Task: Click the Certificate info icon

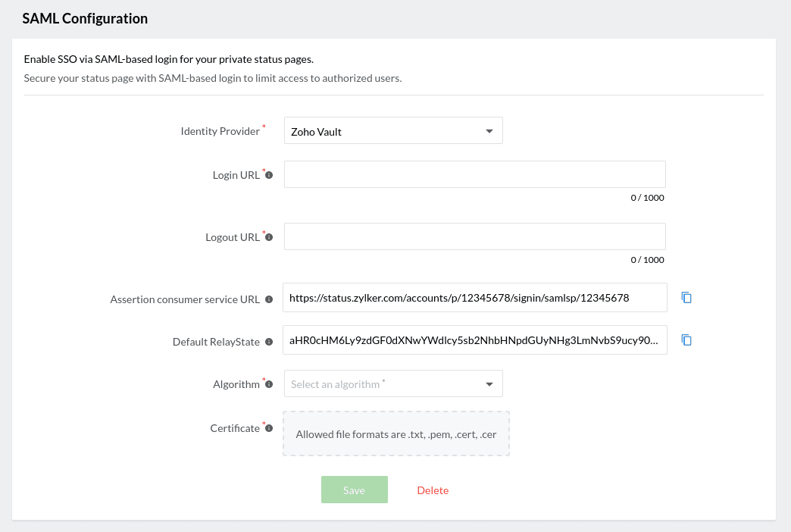Action: pos(269,428)
